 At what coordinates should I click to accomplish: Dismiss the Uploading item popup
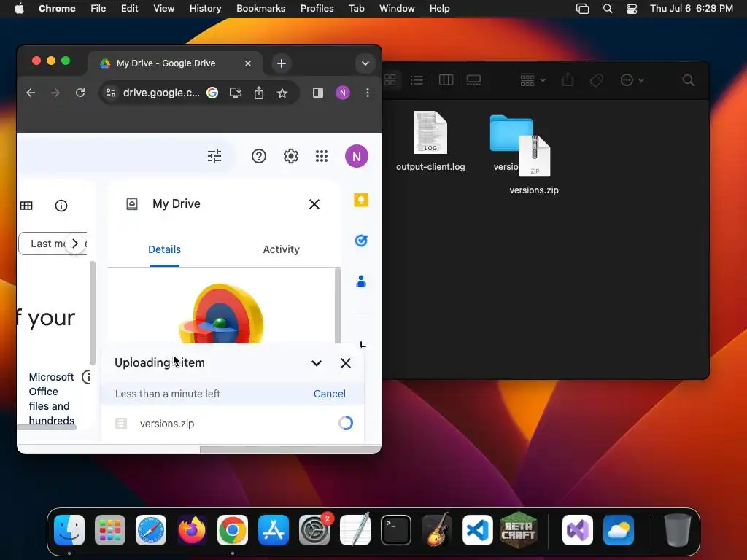coord(346,363)
